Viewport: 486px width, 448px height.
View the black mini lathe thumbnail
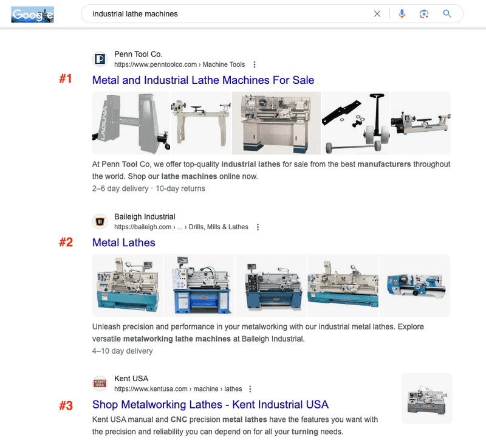(x=420, y=123)
